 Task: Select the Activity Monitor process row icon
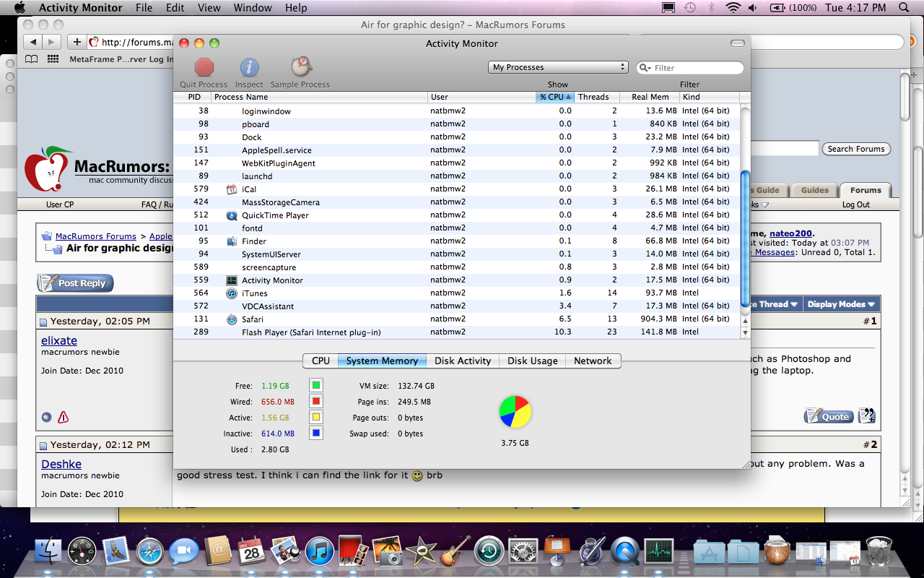click(232, 280)
